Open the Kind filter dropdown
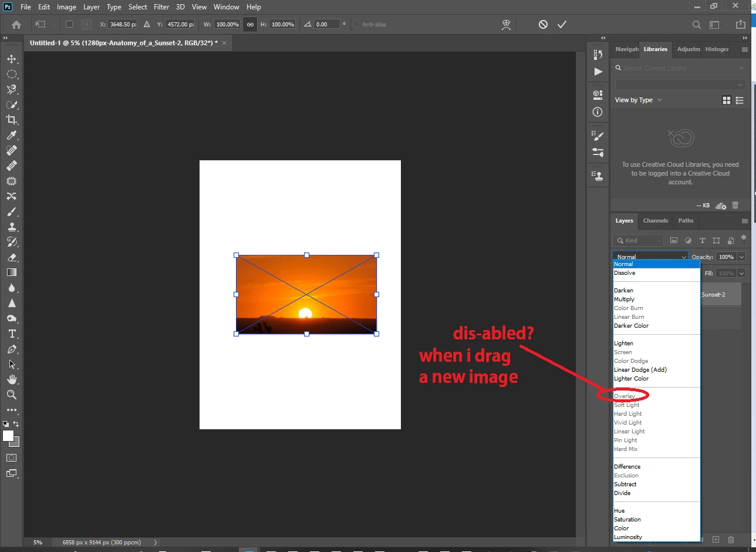This screenshot has width=756, height=552. pos(637,240)
